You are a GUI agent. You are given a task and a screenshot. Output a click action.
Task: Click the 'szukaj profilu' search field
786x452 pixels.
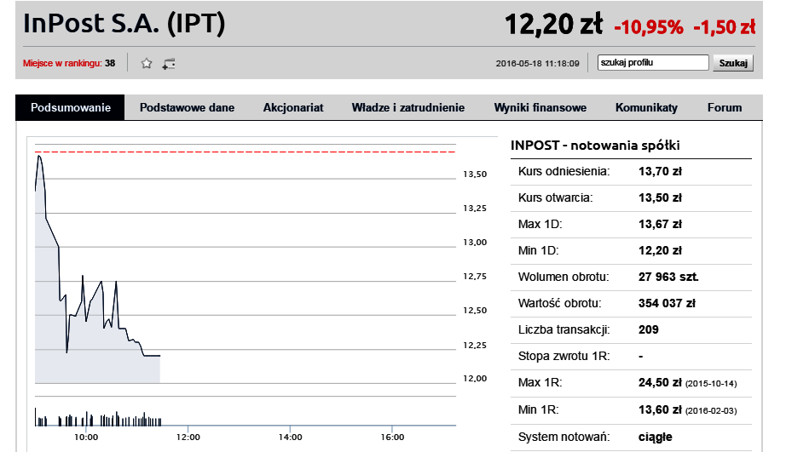click(653, 63)
